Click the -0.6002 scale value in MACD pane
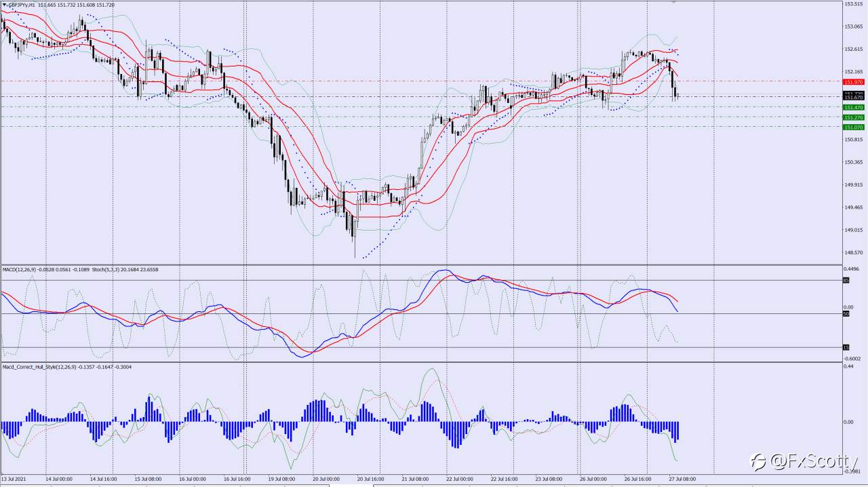868x487 pixels. [x=853, y=358]
